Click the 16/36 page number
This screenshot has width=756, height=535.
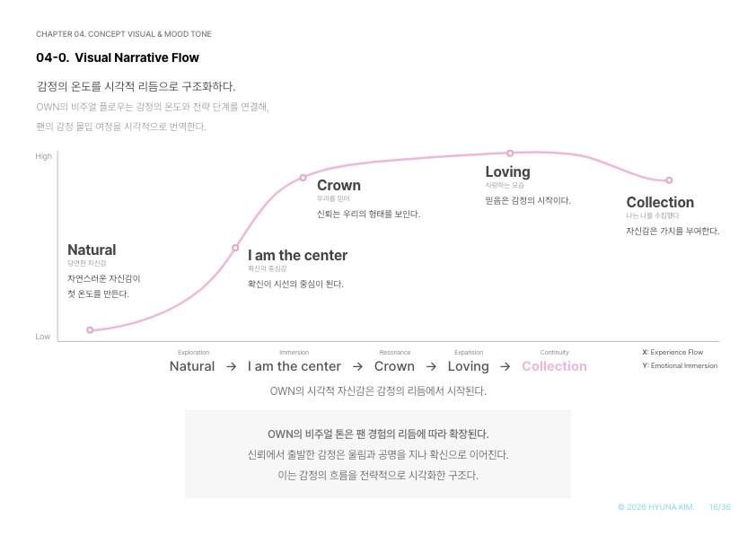click(x=720, y=507)
